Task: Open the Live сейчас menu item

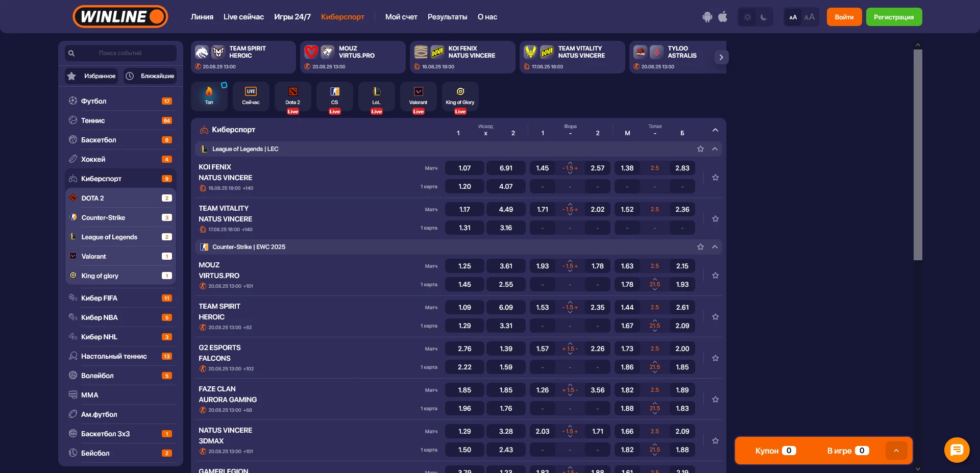Action: [243, 17]
